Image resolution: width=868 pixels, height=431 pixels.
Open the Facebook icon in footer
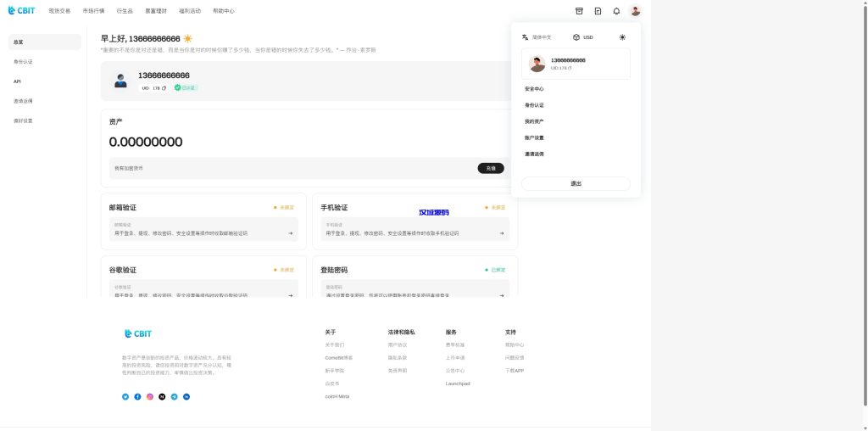(x=137, y=397)
